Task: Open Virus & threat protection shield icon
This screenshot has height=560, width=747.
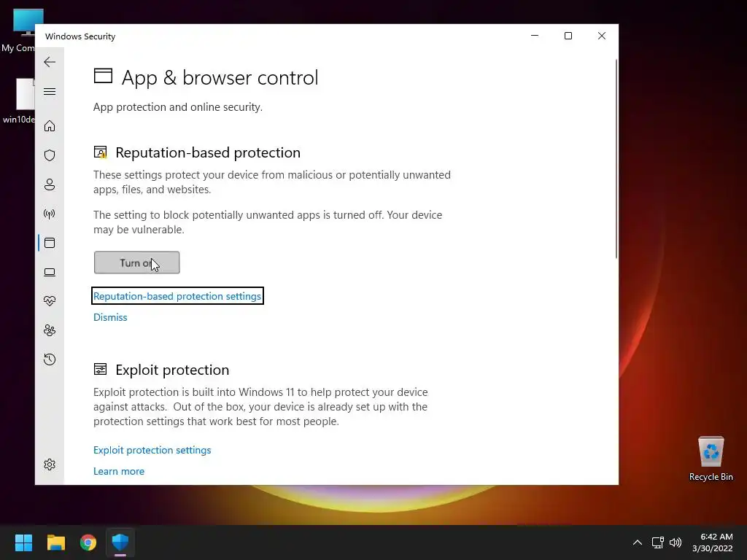Action: [x=50, y=155]
